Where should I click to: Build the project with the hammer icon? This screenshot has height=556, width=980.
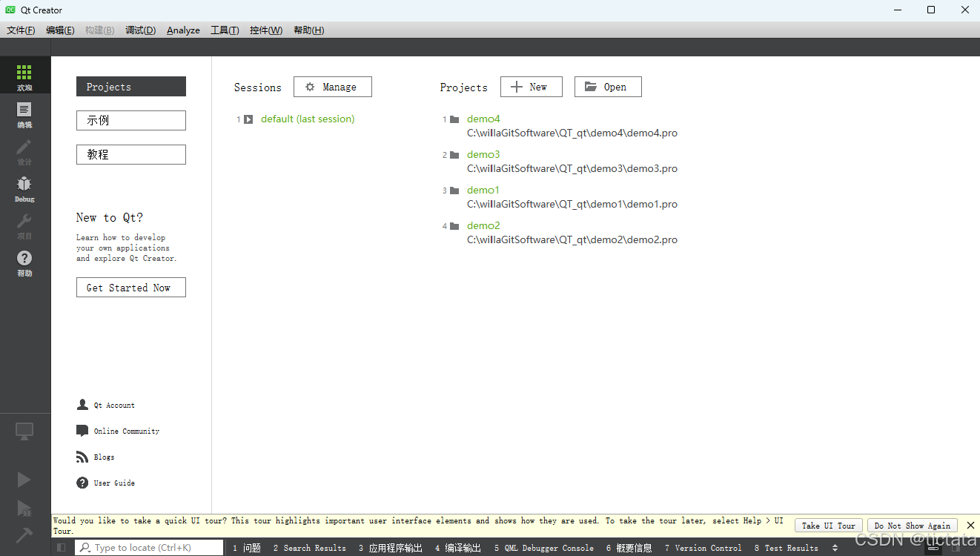pos(24,535)
